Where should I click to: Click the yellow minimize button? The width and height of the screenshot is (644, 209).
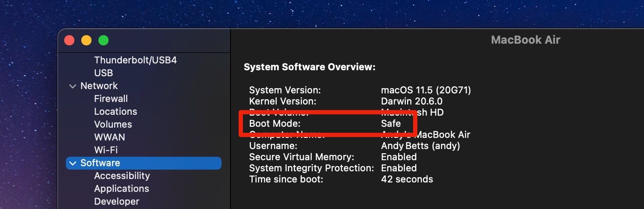(86, 41)
